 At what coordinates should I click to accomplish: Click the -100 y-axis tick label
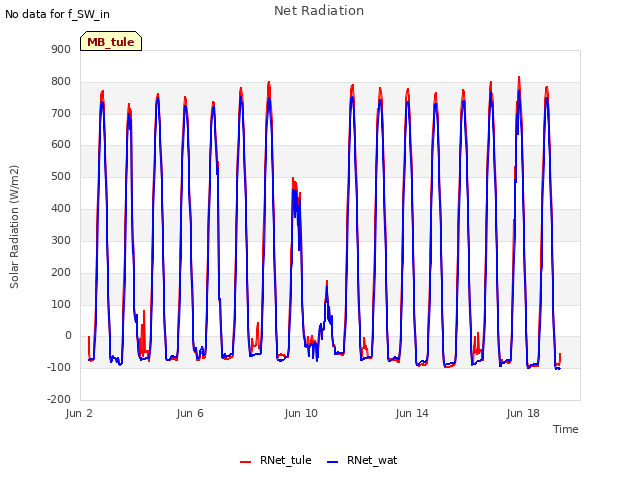pyautogui.click(x=59, y=367)
